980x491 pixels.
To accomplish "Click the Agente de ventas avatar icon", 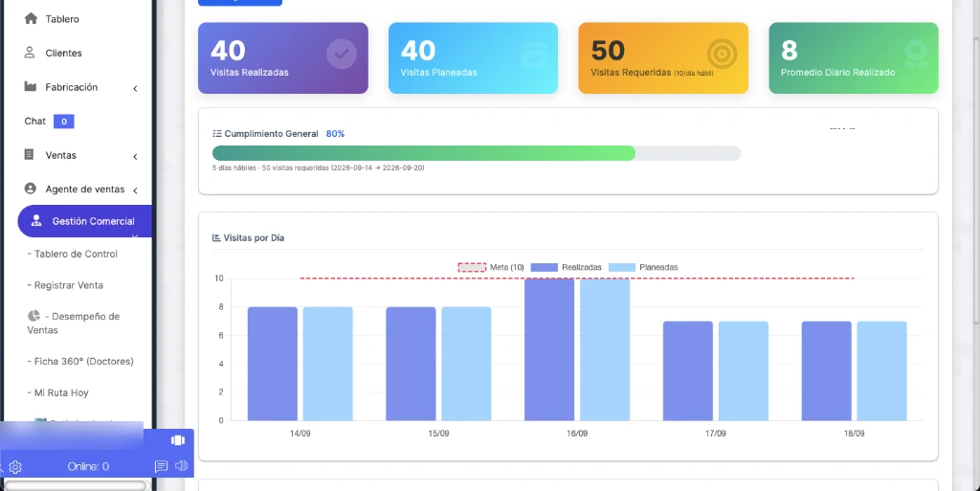I will (x=30, y=188).
